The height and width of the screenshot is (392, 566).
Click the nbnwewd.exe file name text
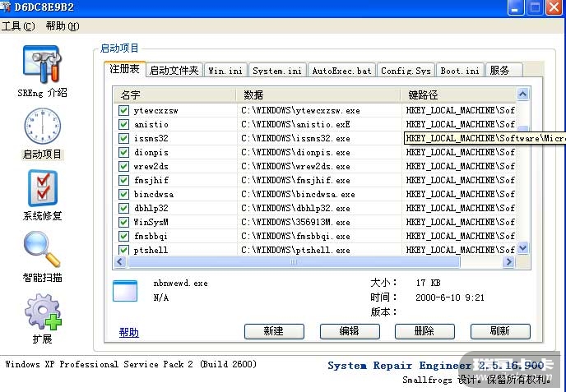[180, 283]
